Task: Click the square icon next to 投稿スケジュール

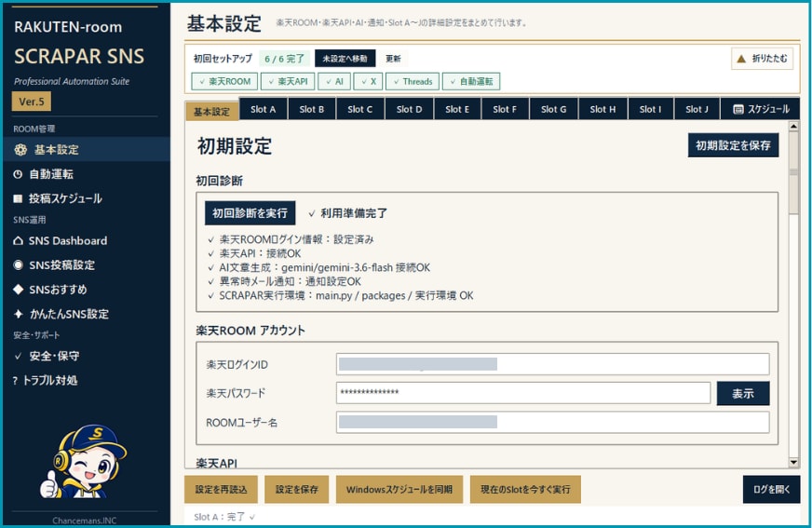Action: click(x=18, y=198)
